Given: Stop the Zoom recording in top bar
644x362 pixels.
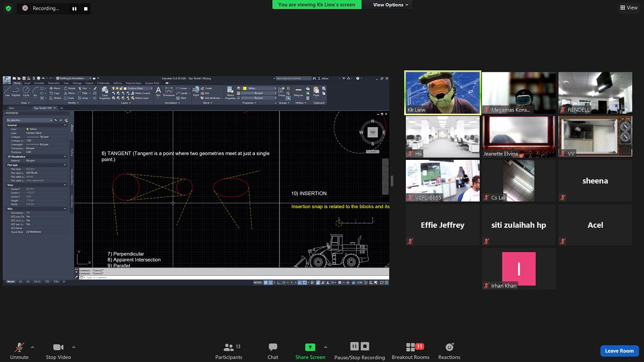Looking at the screenshot, I should 85,9.
